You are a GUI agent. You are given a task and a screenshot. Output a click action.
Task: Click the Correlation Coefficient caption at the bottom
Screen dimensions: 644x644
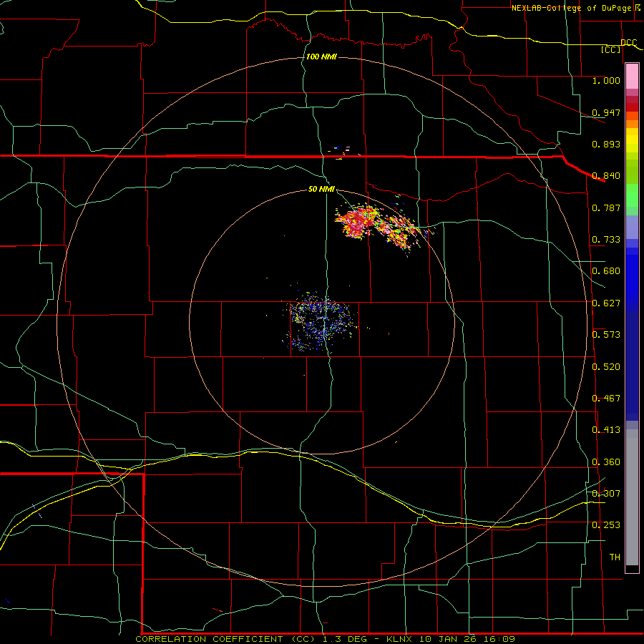326,639
